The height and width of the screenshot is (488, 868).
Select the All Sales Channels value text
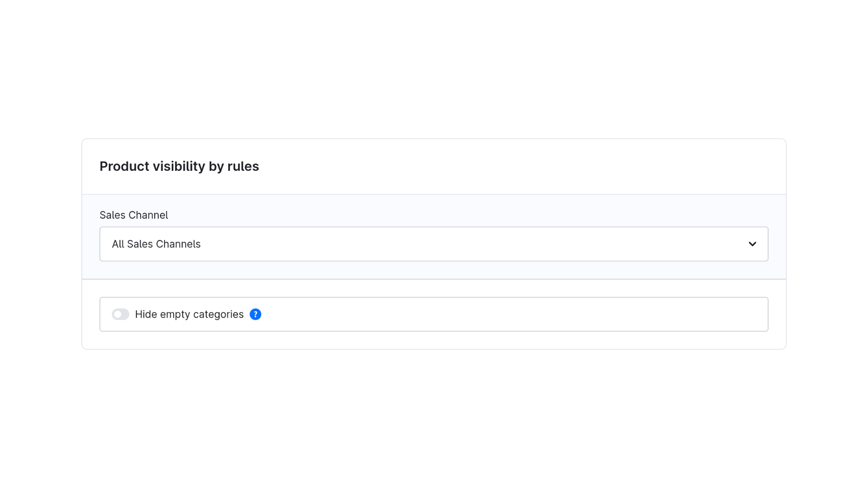pos(156,244)
